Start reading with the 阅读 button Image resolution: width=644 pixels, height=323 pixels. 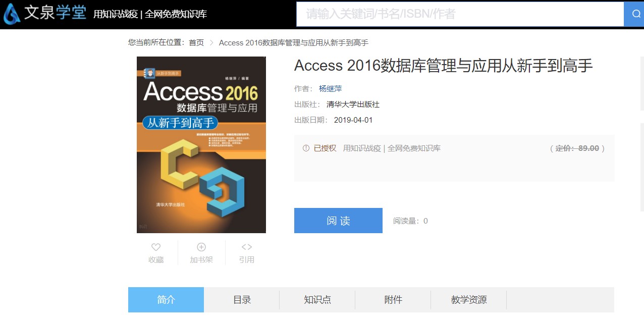point(338,221)
